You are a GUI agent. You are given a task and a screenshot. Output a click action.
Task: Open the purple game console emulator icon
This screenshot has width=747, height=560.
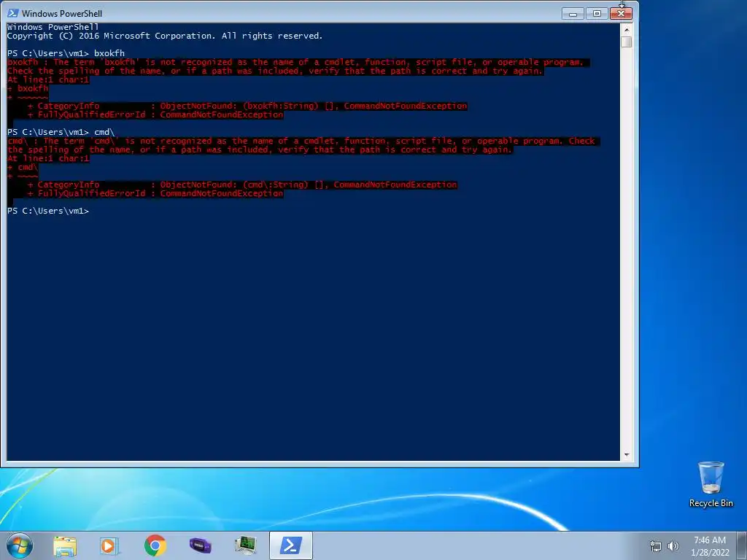coord(200,545)
